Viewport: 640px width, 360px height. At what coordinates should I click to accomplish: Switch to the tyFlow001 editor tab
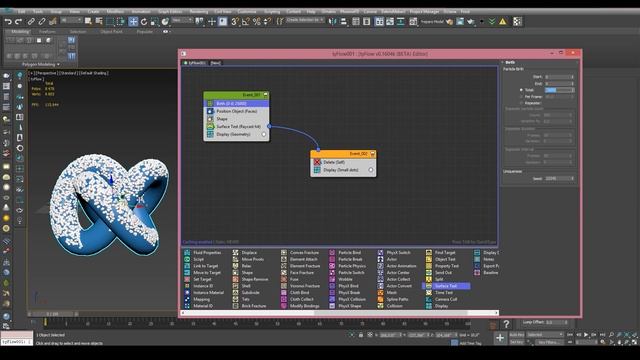tap(196, 63)
